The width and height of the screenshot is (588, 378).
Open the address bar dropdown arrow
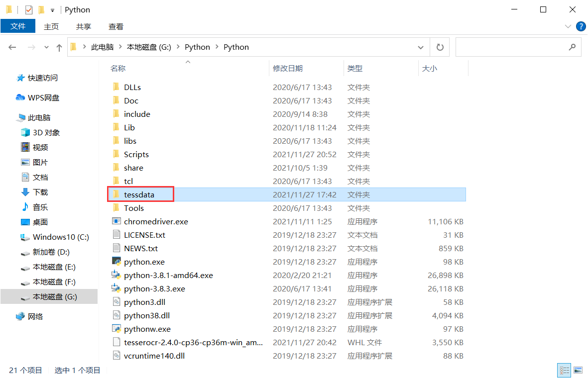tap(421, 47)
